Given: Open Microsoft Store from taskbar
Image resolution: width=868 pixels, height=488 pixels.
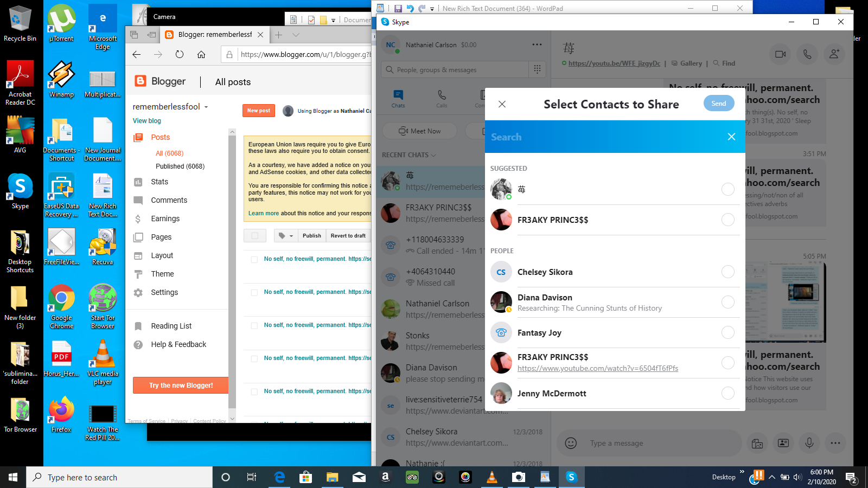Looking at the screenshot, I should click(305, 477).
